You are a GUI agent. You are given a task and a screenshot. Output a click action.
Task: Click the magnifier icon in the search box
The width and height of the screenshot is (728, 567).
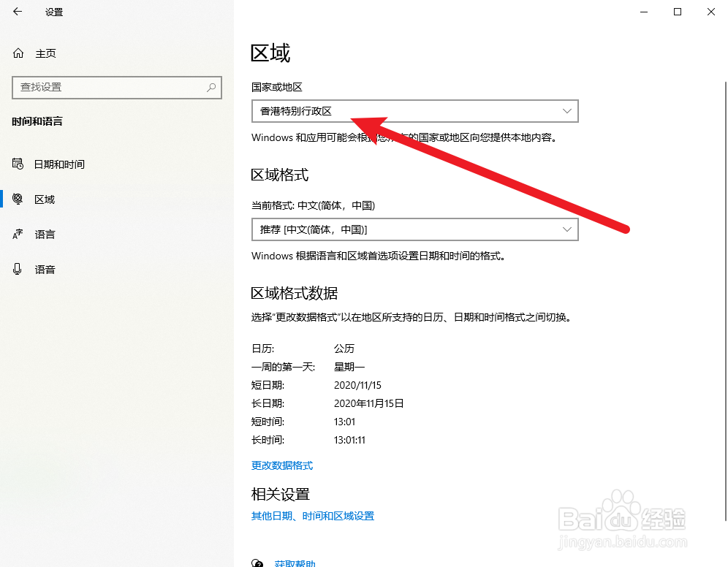(x=211, y=88)
